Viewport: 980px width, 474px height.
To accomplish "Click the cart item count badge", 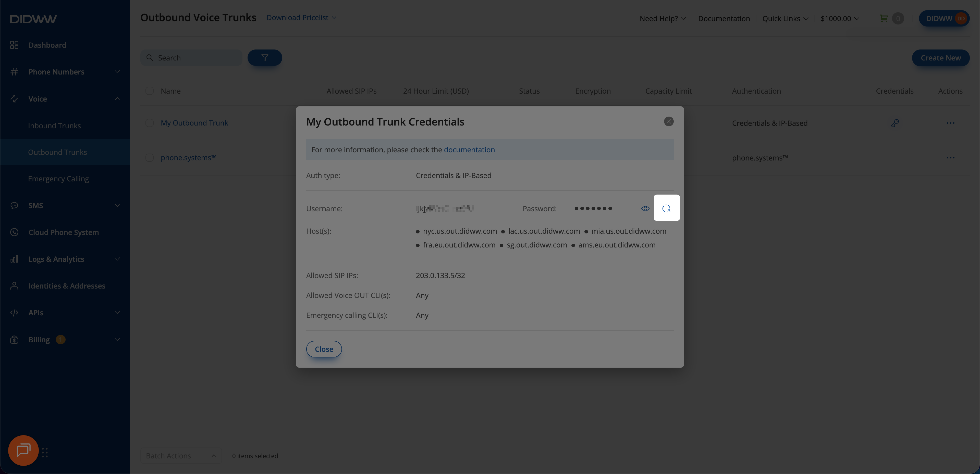I will [898, 18].
